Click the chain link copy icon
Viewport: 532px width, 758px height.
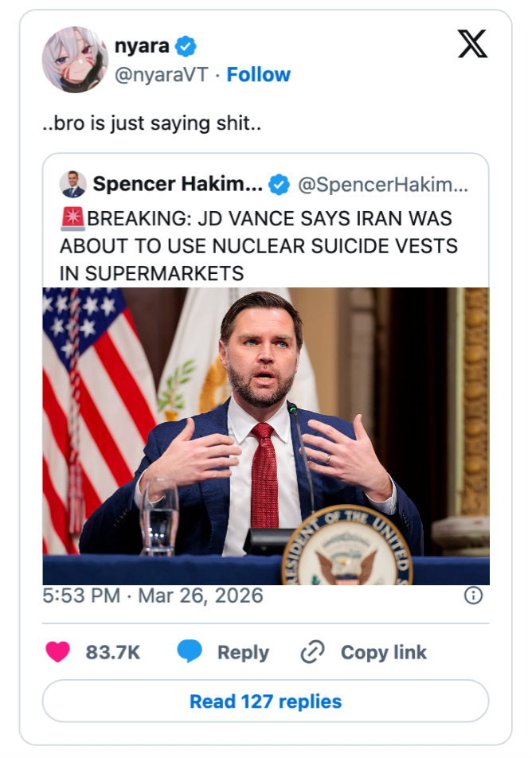point(312,653)
